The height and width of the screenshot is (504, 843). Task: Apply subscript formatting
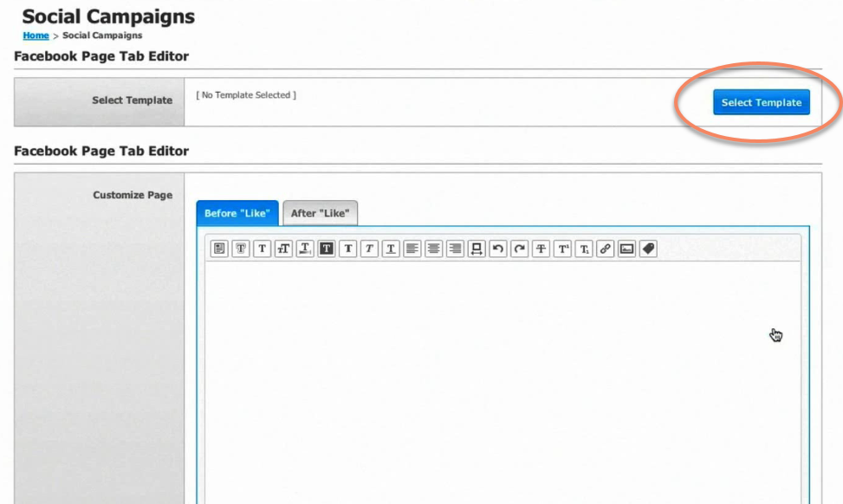pyautogui.click(x=584, y=249)
